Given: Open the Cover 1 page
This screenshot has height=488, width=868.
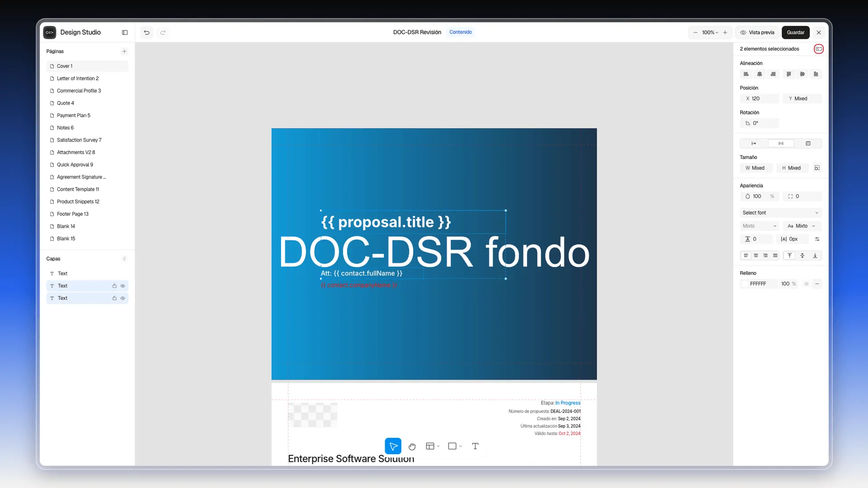Looking at the screenshot, I should click(x=87, y=66).
